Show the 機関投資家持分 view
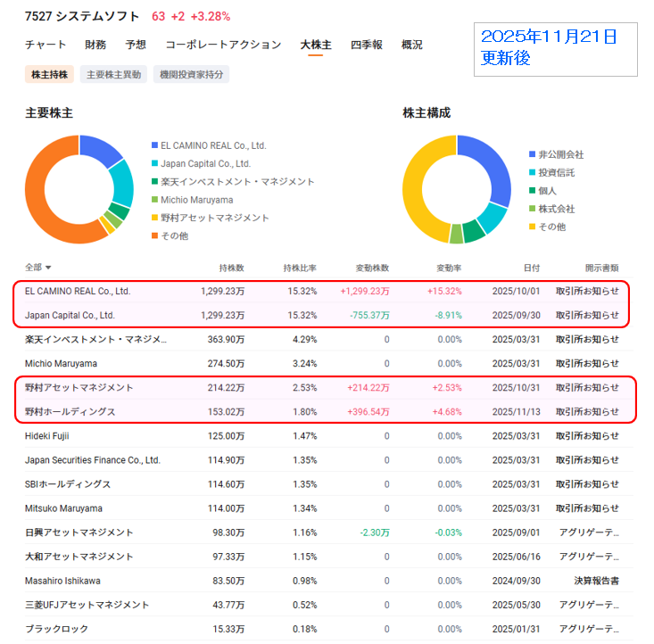Image resolution: width=654 pixels, height=644 pixels. pos(191,75)
